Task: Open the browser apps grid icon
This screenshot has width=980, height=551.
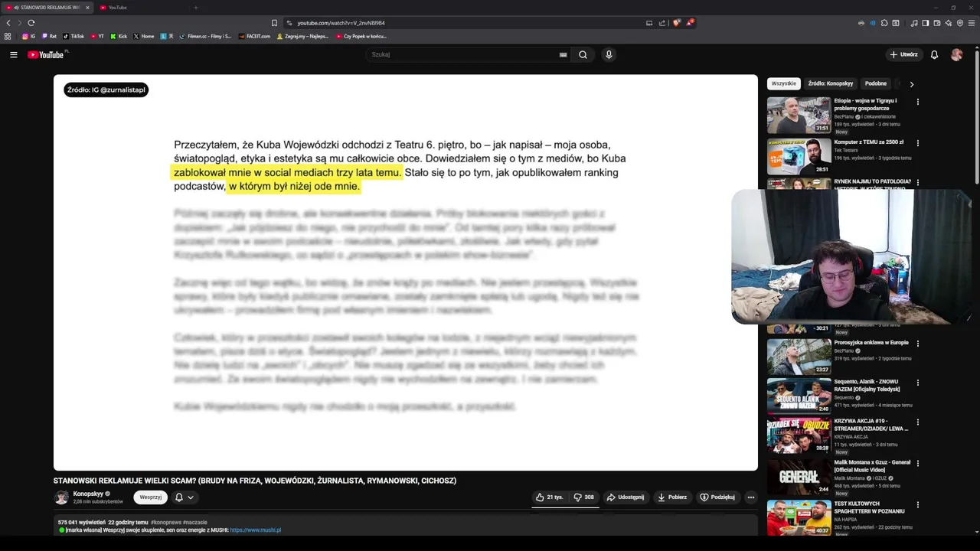Action: click(x=8, y=36)
